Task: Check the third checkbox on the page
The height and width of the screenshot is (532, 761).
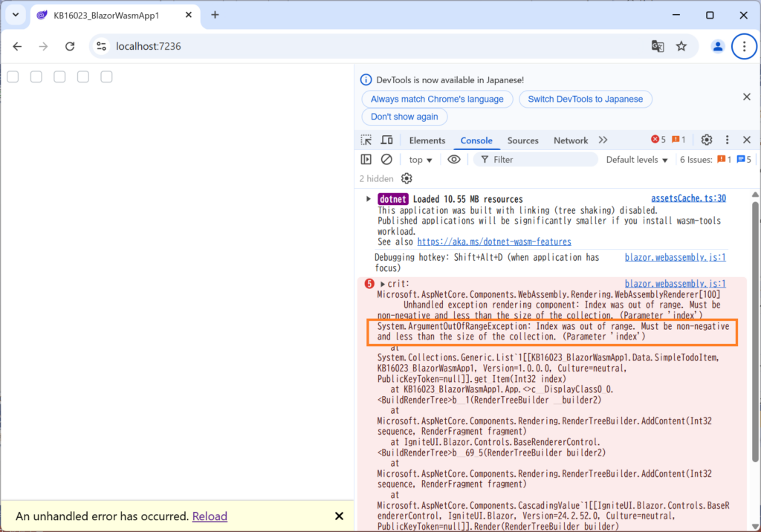Action: [x=59, y=77]
